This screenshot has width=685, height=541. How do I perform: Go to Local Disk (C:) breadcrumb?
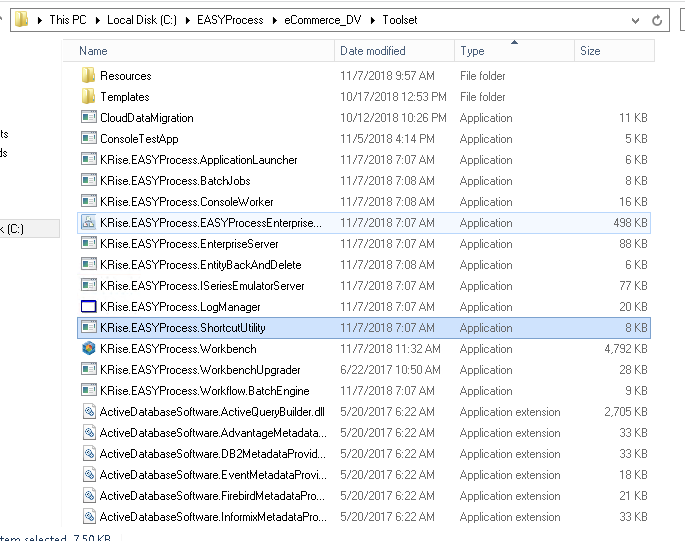[142, 20]
